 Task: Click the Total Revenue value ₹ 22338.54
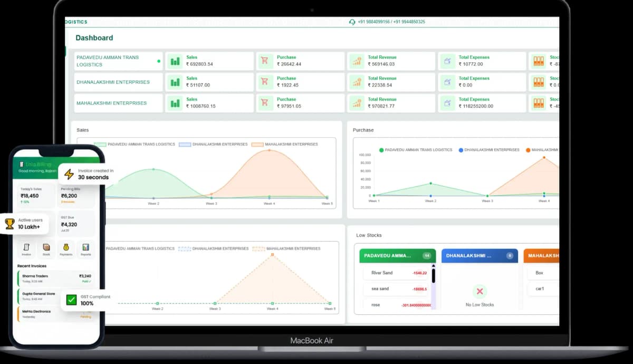click(x=380, y=85)
